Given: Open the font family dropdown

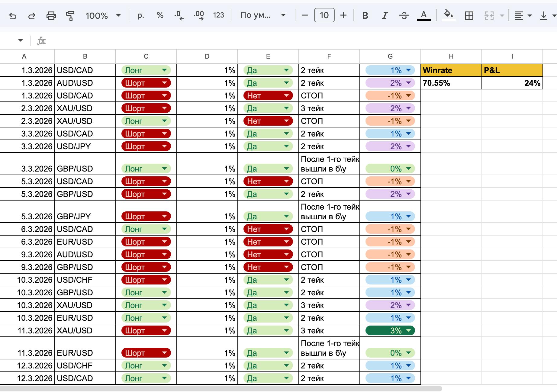Looking at the screenshot, I should coord(263,15).
